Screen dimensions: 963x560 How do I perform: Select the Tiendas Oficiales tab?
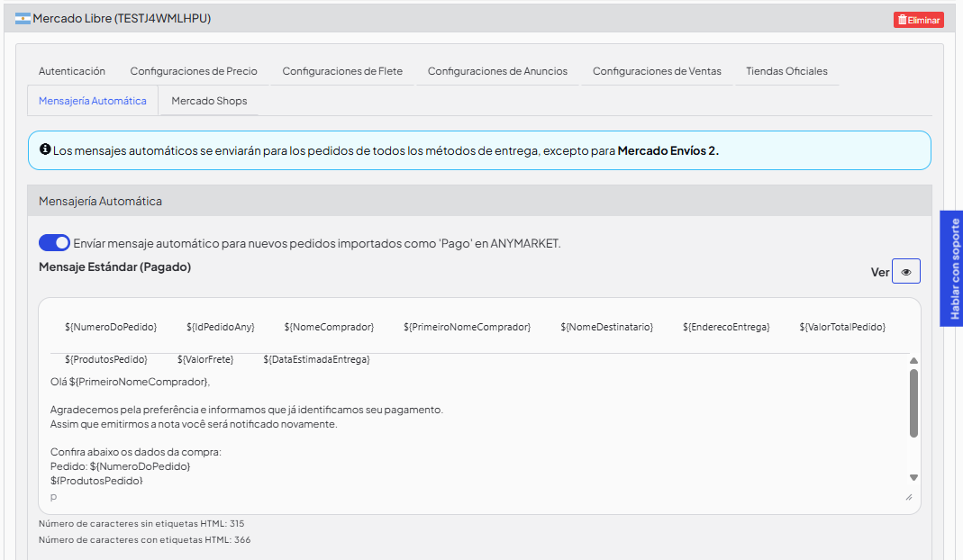point(786,71)
